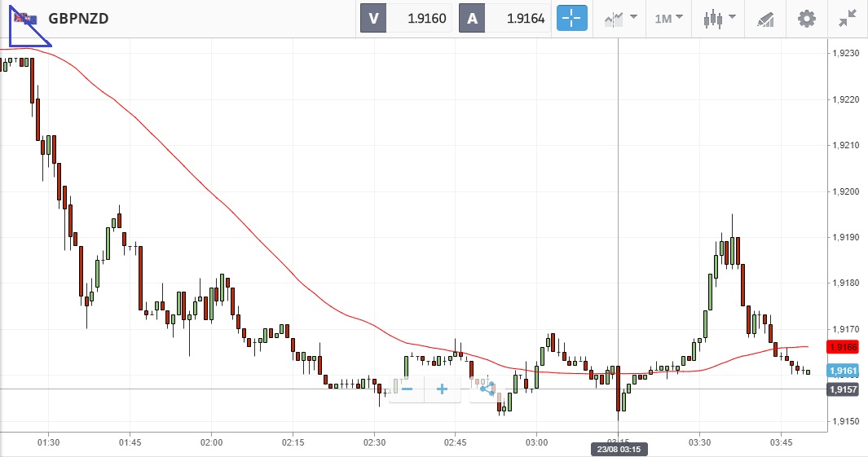
Task: Open the chart comparison dropdown
Action: pos(620,18)
